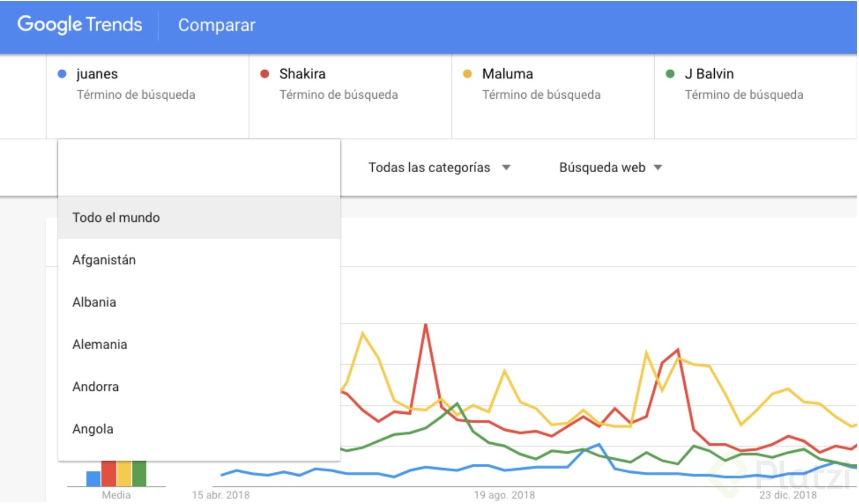Select Alemania in the country list

[199, 345]
